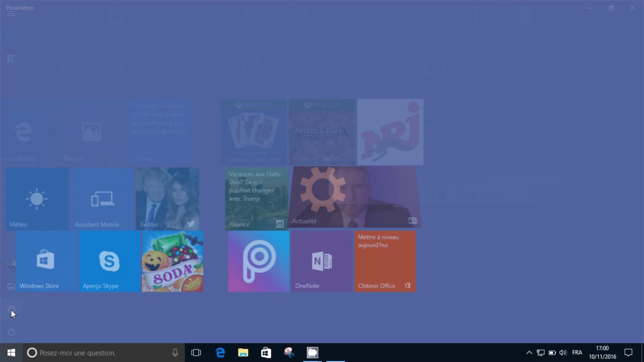644x362 pixels.
Task: Switch the FRA input language
Action: click(577, 352)
